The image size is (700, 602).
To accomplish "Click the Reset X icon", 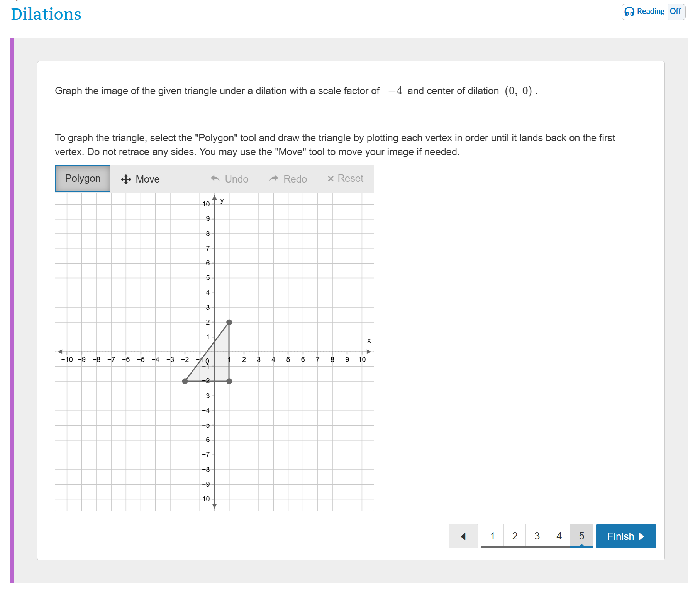I will [331, 178].
